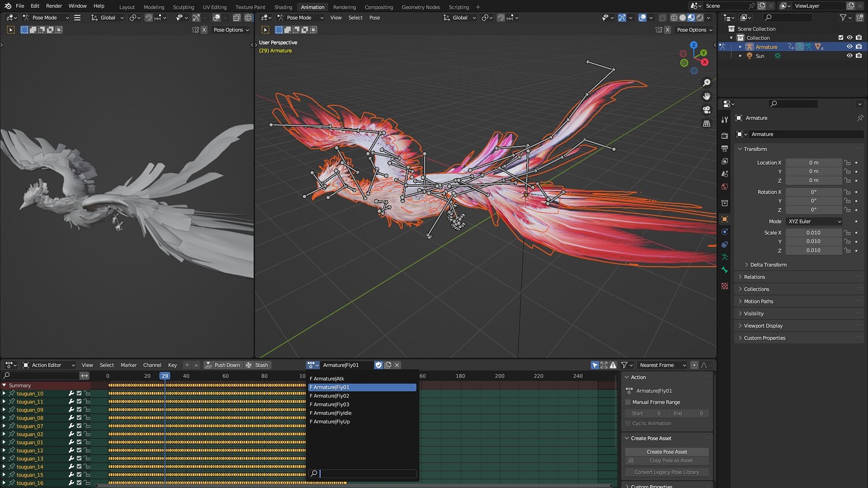The height and width of the screenshot is (488, 868).
Task: Unlink the Armature|Fly01 action with X icon
Action: coord(397,365)
